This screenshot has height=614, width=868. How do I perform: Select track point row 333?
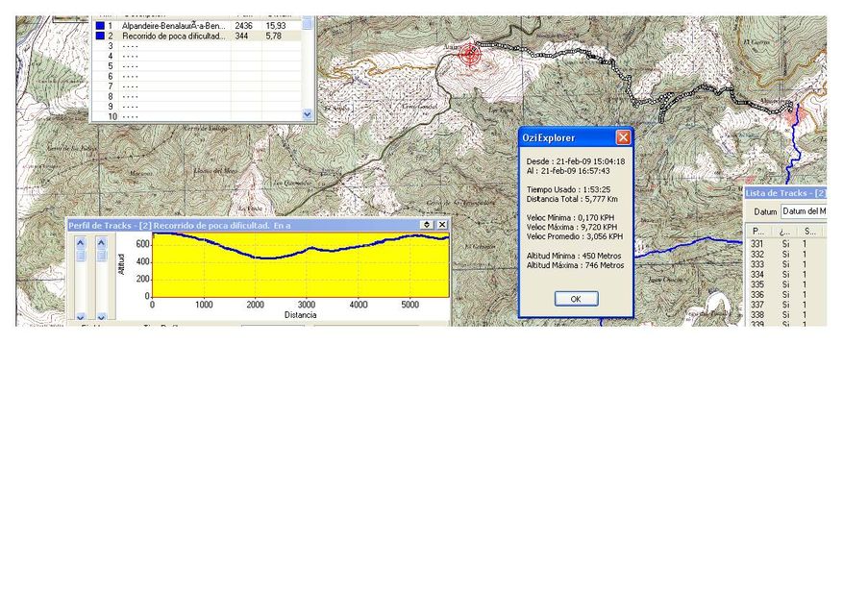click(786, 264)
